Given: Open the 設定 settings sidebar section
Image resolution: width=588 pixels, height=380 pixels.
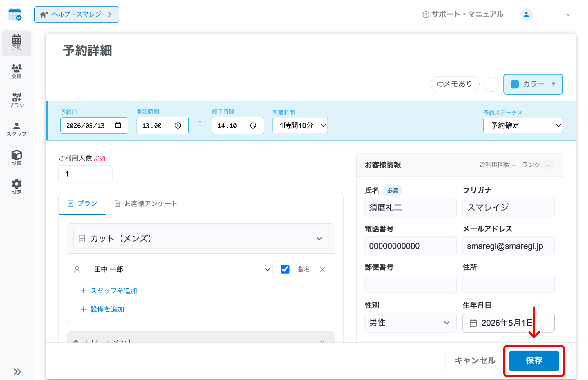Looking at the screenshot, I should coord(17,187).
